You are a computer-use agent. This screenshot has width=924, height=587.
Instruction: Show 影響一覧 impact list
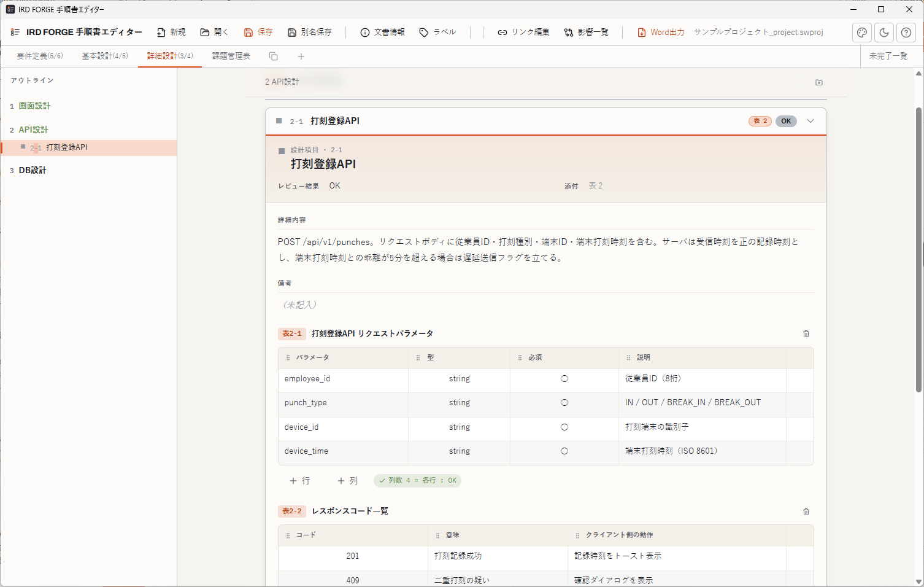pos(586,32)
